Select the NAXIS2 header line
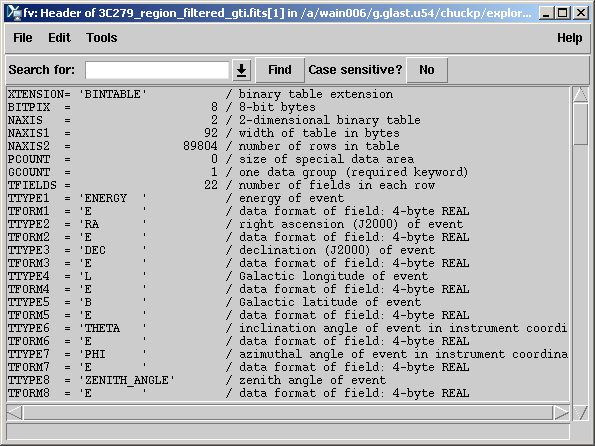 point(288,146)
